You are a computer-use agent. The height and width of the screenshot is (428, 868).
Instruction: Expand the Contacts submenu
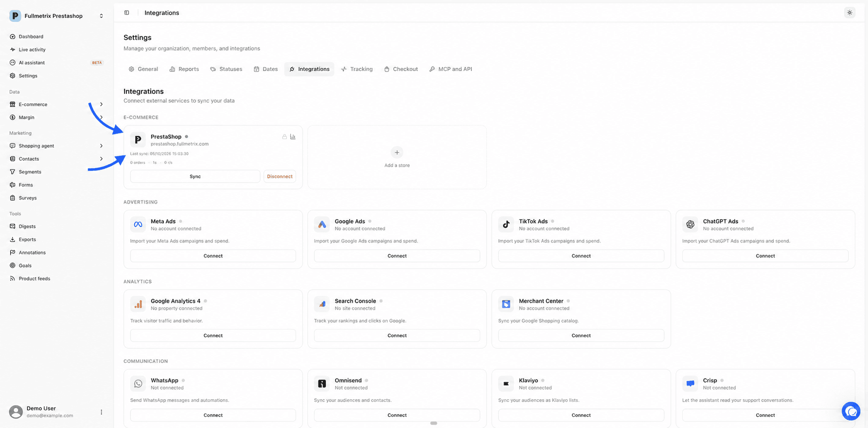[56, 159]
